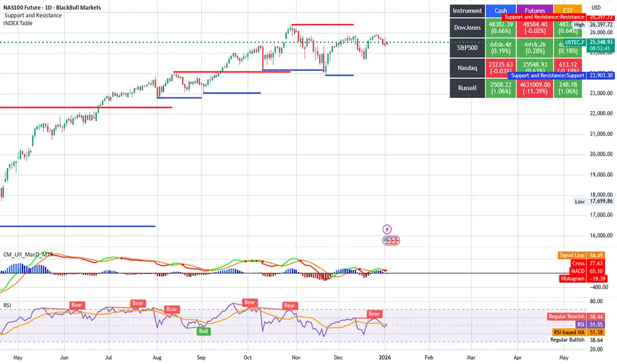Select the RSI pane title label
This screenshot has width=617, height=364.
pos(7,305)
